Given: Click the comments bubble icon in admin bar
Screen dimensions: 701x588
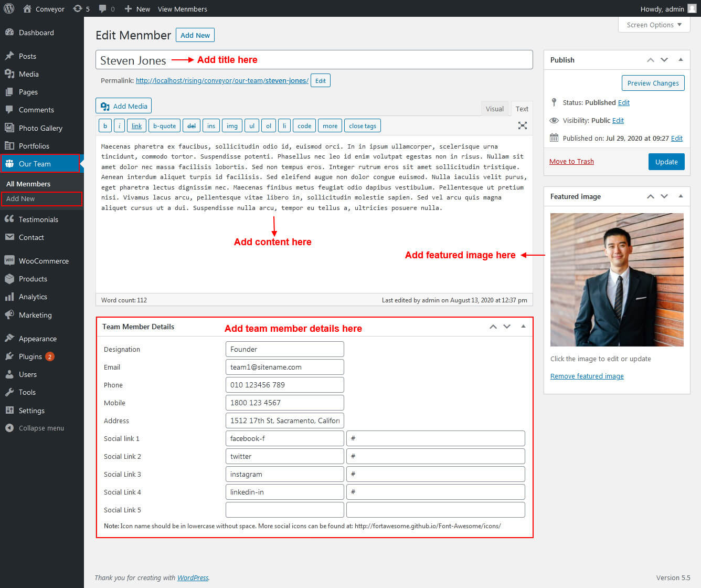Looking at the screenshot, I should pos(103,9).
